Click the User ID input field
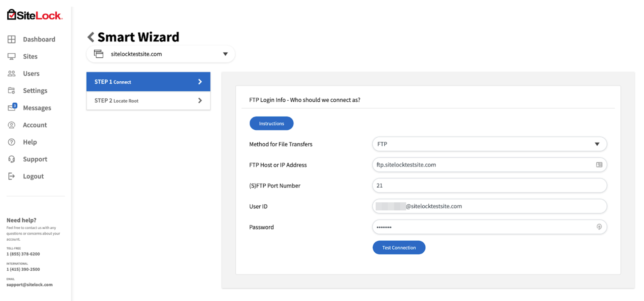644x301 pixels. click(x=489, y=206)
